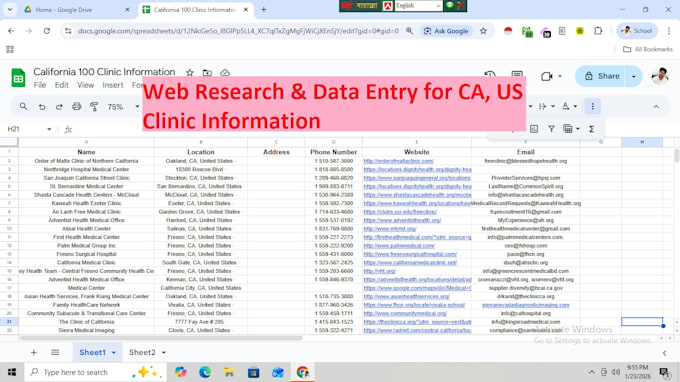Open the Meet call dropdown arrow
The image size is (680, 382).
tap(560, 76)
